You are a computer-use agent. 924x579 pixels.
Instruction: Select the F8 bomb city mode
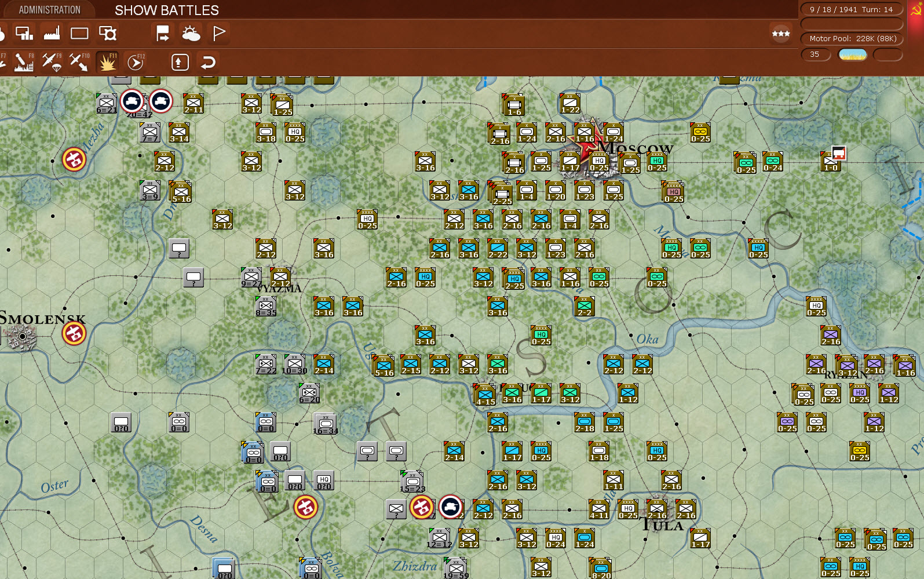pyautogui.click(x=24, y=61)
